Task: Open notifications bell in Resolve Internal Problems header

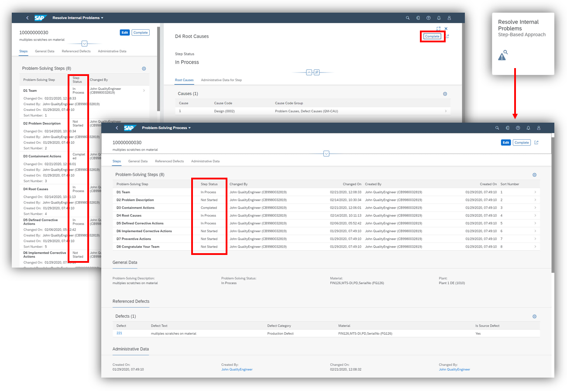Action: pyautogui.click(x=439, y=18)
